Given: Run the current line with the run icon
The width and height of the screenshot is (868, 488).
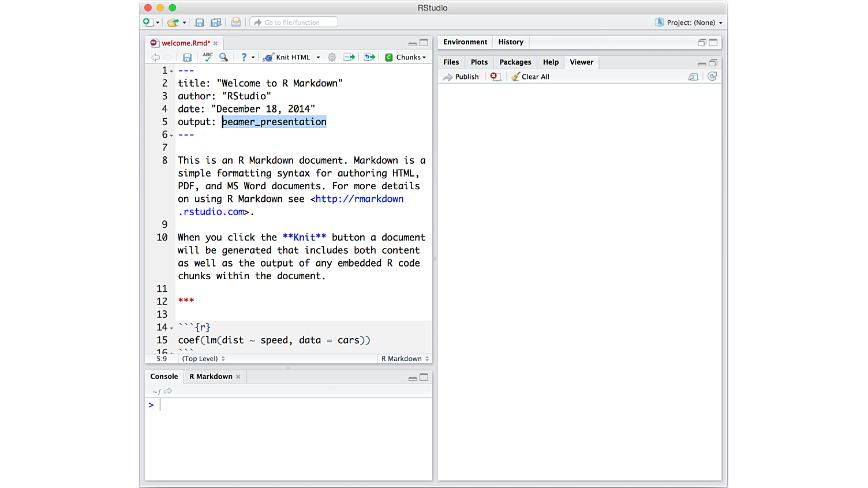Looking at the screenshot, I should [349, 57].
